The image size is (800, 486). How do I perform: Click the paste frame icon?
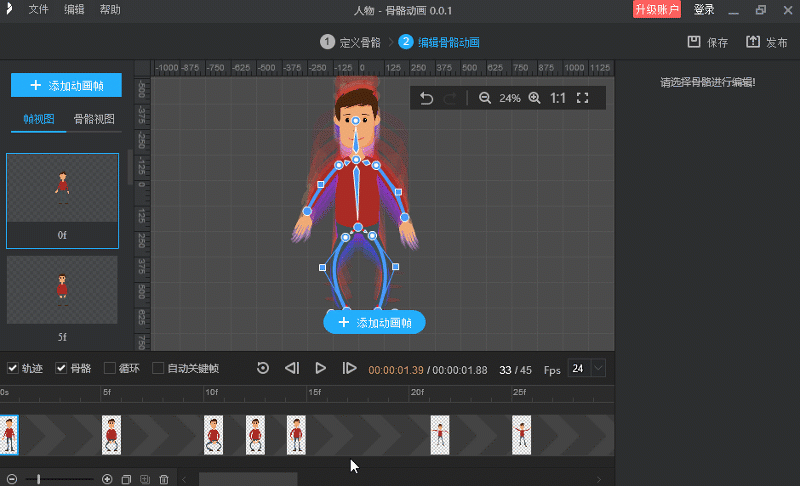145,479
